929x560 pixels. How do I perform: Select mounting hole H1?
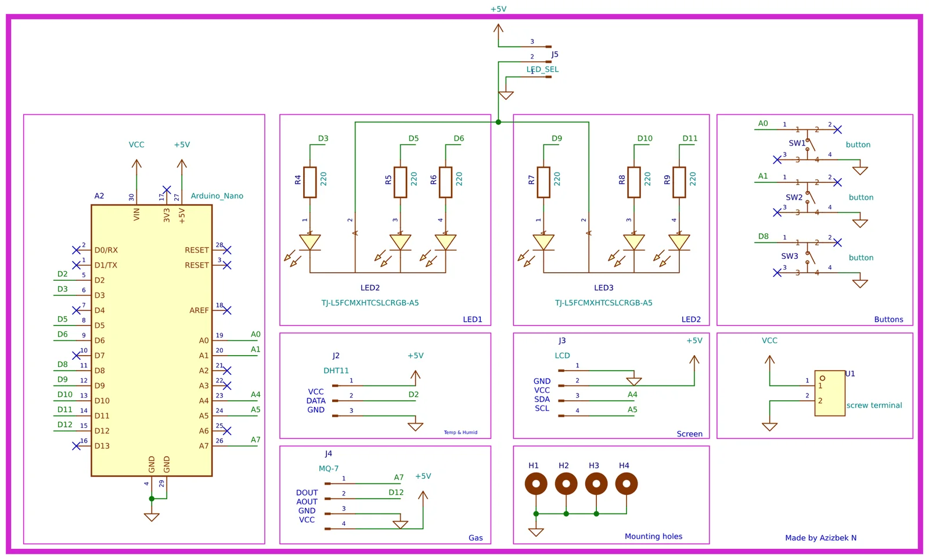coord(536,483)
